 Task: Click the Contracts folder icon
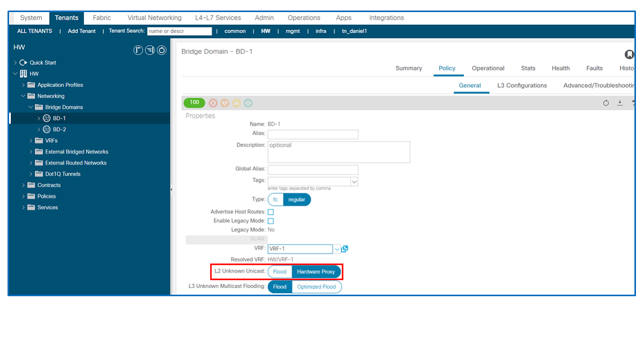coord(31,185)
